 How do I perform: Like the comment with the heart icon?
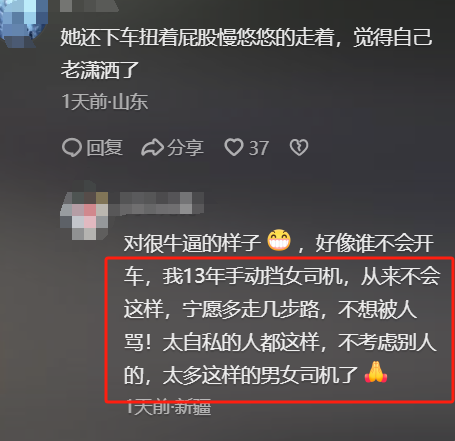(x=234, y=147)
